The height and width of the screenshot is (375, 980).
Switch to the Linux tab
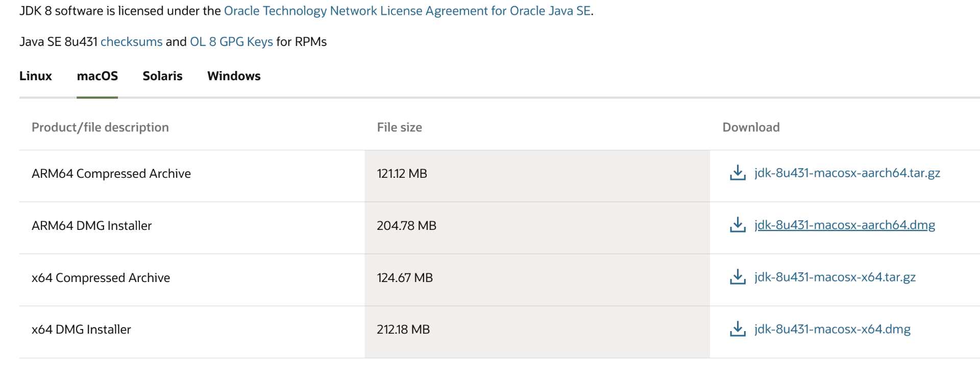(36, 76)
